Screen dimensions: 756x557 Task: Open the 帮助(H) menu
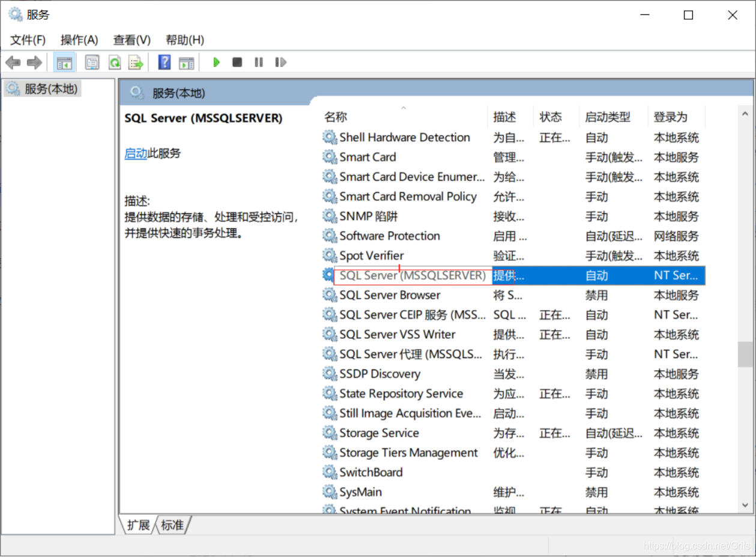click(185, 40)
